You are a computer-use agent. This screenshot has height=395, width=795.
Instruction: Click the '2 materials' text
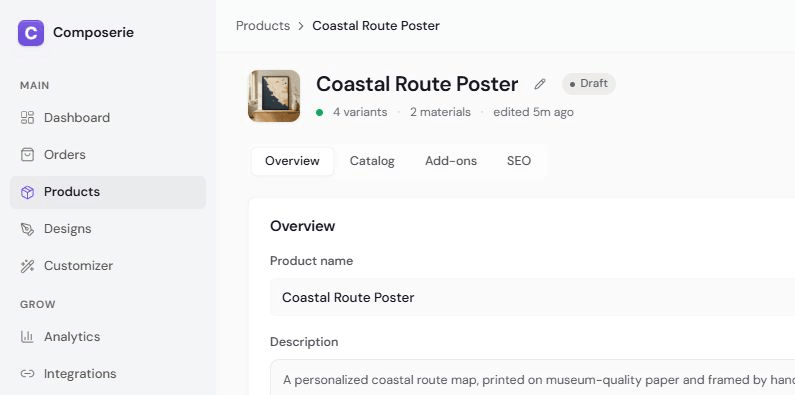point(440,112)
